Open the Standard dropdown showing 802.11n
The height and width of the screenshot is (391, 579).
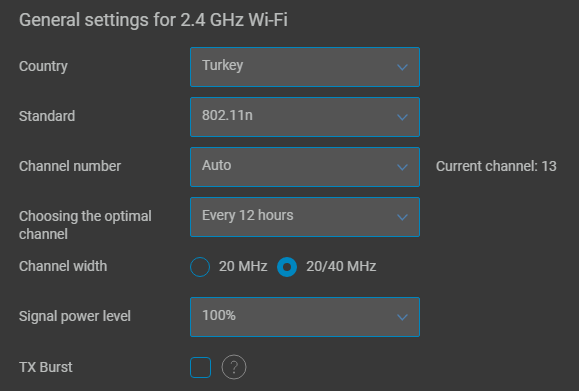305,117
